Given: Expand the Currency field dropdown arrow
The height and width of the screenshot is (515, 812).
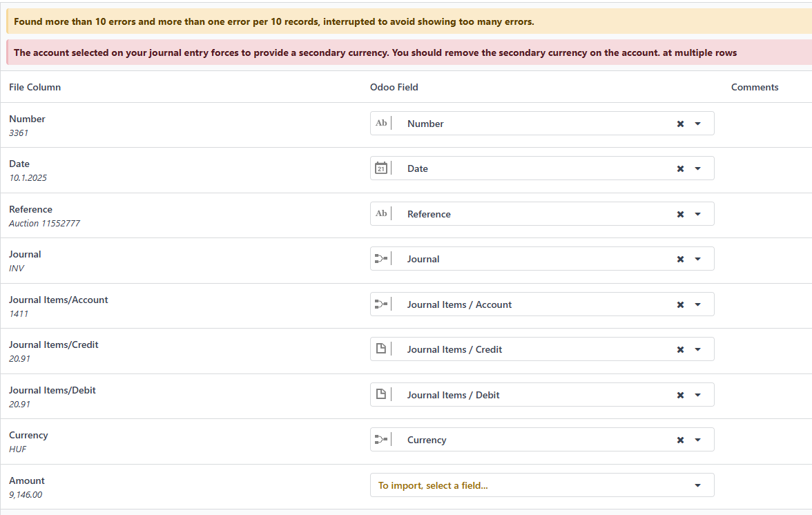Looking at the screenshot, I should (x=697, y=440).
